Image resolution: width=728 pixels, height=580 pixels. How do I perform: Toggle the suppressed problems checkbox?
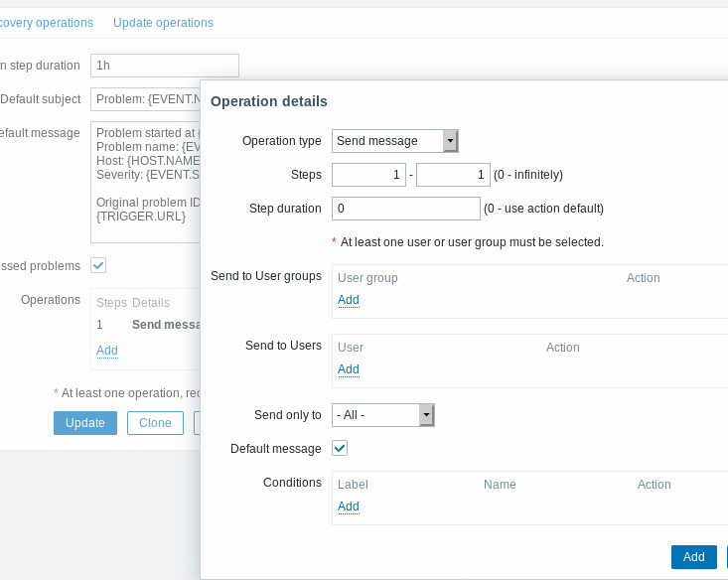pos(98,265)
